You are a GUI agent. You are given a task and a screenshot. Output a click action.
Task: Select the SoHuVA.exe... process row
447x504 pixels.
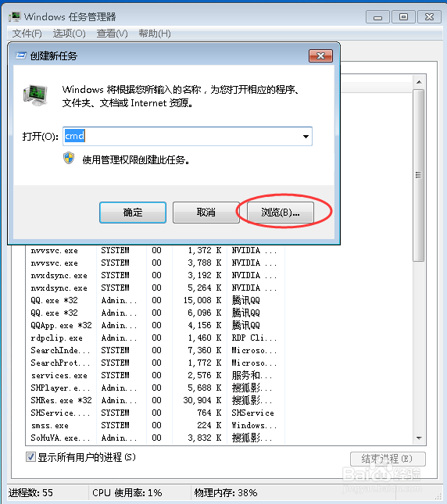click(x=155, y=438)
